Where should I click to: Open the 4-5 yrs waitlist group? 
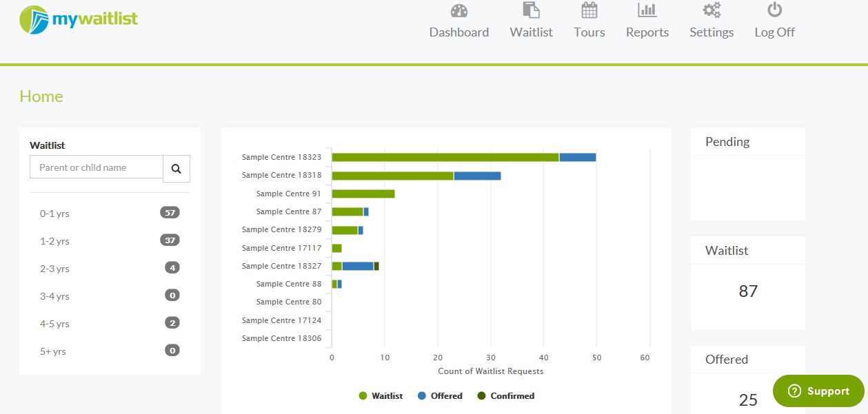55,324
